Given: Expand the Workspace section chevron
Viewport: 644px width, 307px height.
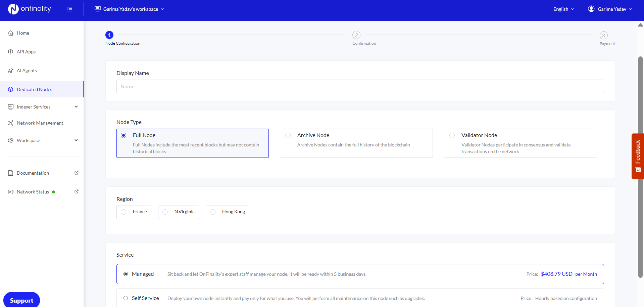Looking at the screenshot, I should click(x=76, y=140).
